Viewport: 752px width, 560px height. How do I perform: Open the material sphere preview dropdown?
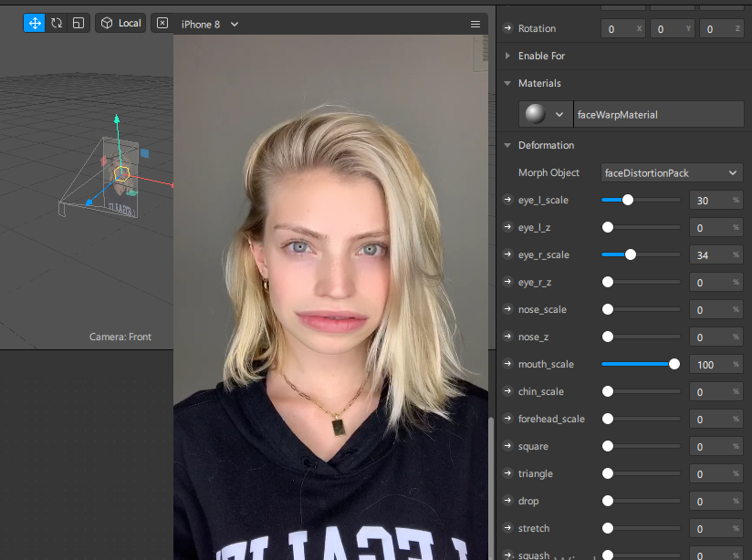point(546,114)
